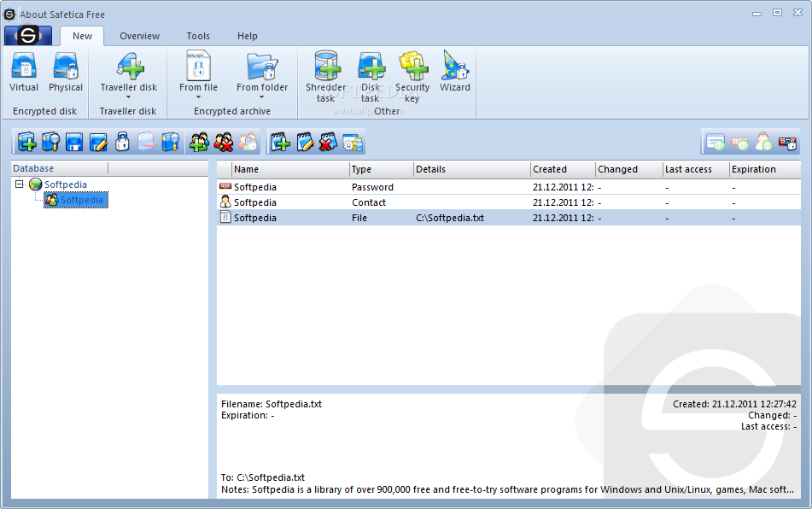This screenshot has height=509, width=812.
Task: Click the person with green arrow icon
Action: click(x=764, y=142)
